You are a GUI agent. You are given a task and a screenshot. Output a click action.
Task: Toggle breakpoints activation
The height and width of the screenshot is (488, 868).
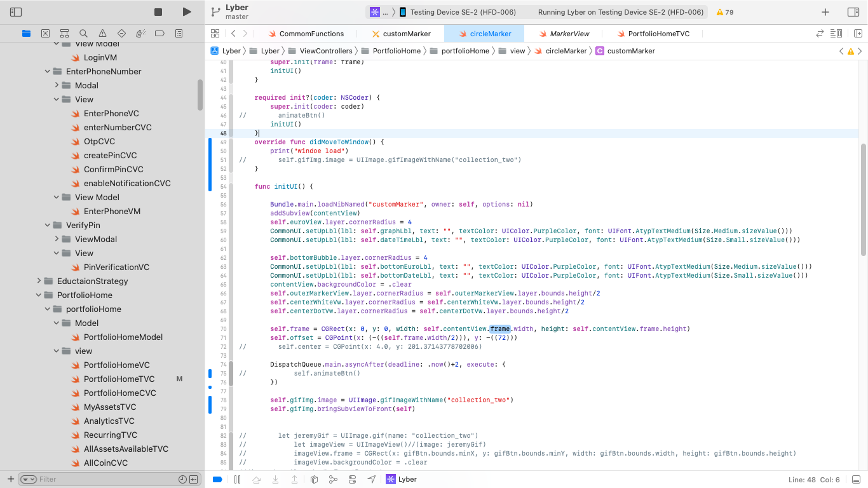(217, 479)
